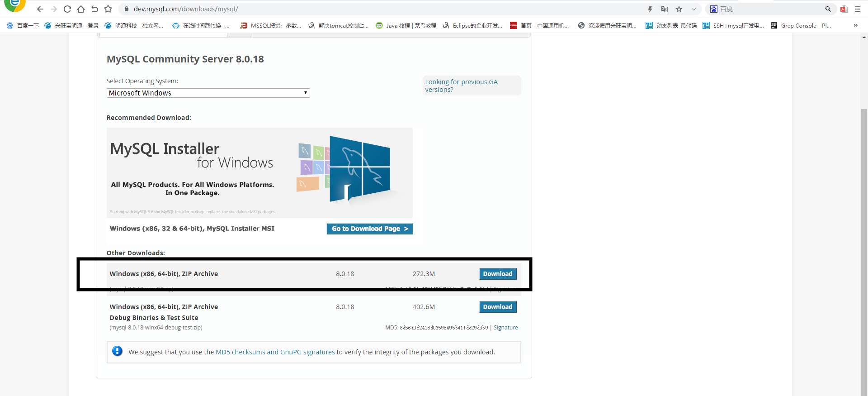Download the 272.3M ZIP Archive
This screenshot has height=396, width=868.
(498, 274)
